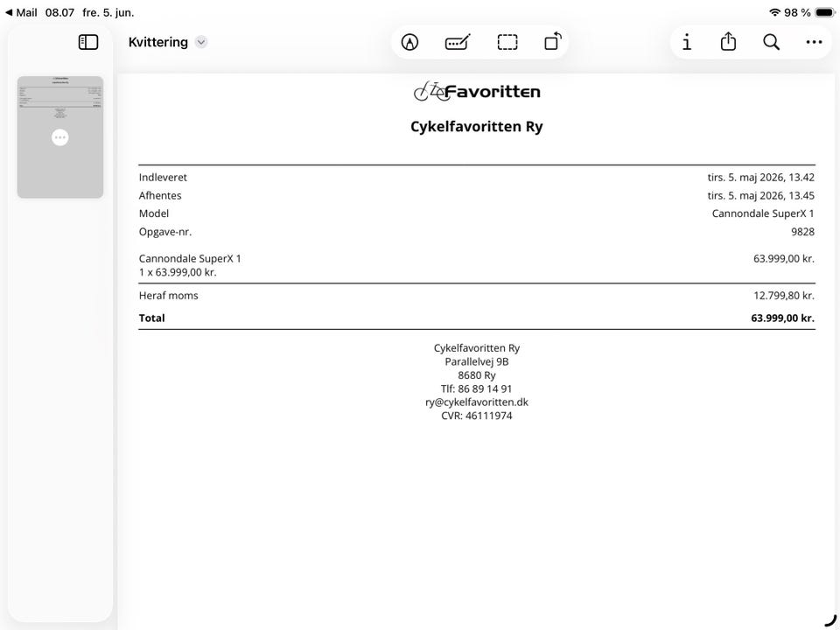Select the receipt page thumbnail
This screenshot has height=630, width=840.
(x=60, y=137)
